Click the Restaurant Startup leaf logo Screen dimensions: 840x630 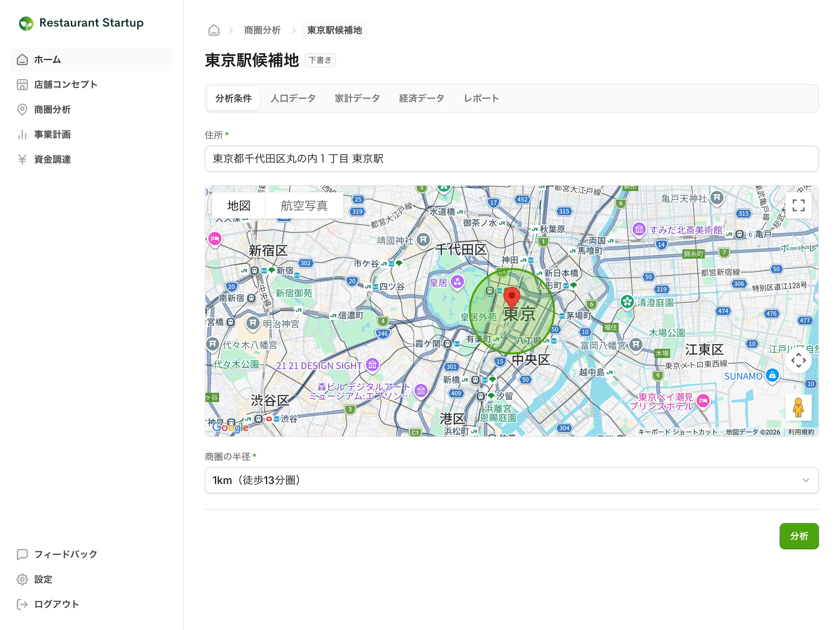26,23
